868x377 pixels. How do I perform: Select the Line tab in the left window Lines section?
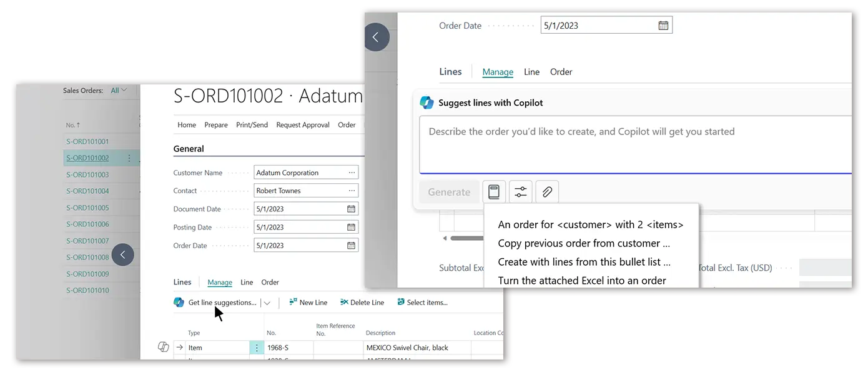pyautogui.click(x=247, y=283)
